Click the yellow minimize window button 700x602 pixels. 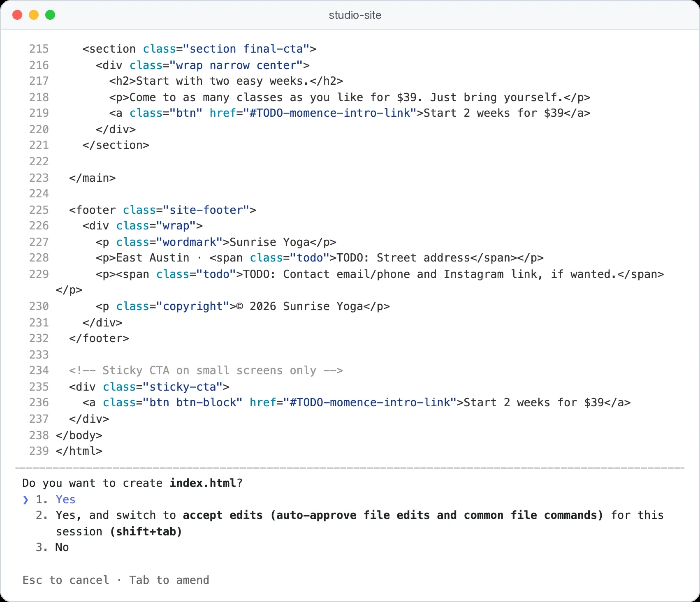point(34,15)
